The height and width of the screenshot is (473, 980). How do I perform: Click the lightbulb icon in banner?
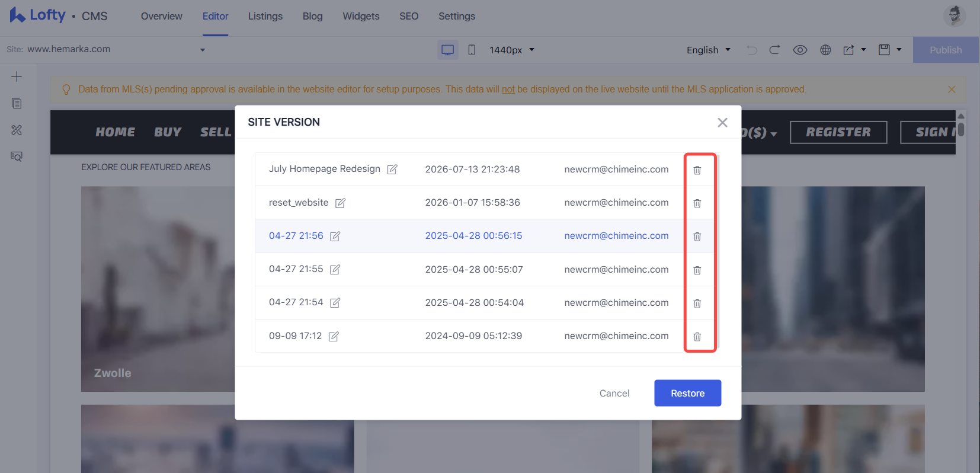tap(66, 90)
